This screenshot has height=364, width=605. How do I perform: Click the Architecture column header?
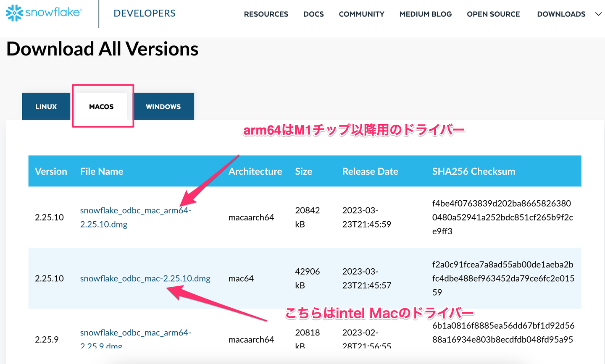coord(255,171)
